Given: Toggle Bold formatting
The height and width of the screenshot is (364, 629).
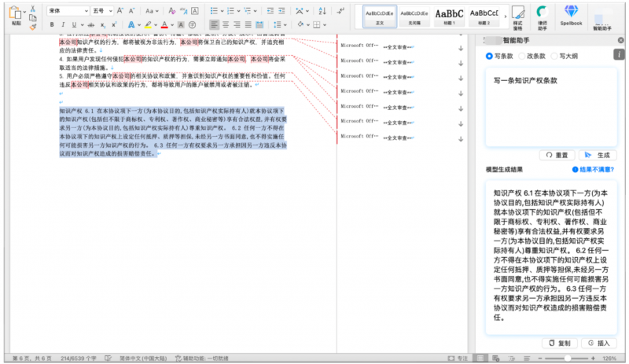Looking at the screenshot, I should pyautogui.click(x=52, y=25).
